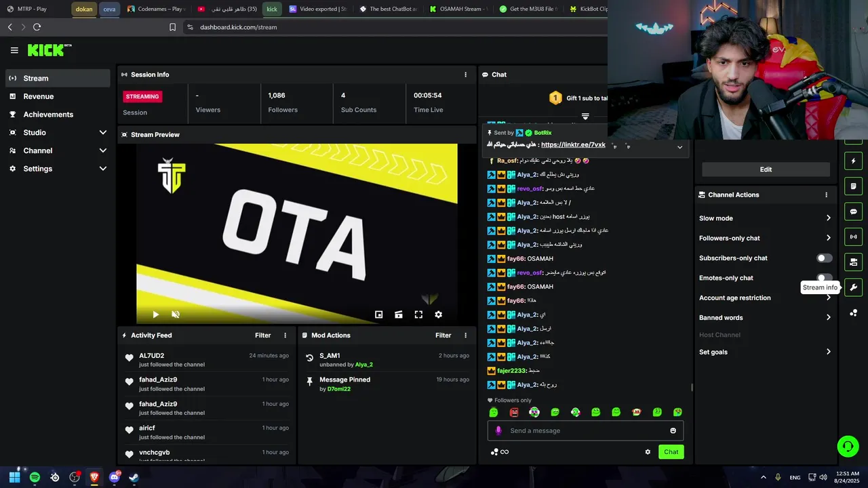868x488 pixels.
Task: Open Activity Feed options menu
Action: (285, 335)
